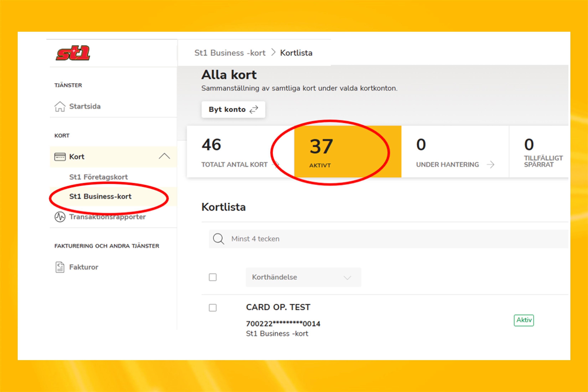Click the Kortlista section heading
The width and height of the screenshot is (588, 392).
(x=223, y=207)
